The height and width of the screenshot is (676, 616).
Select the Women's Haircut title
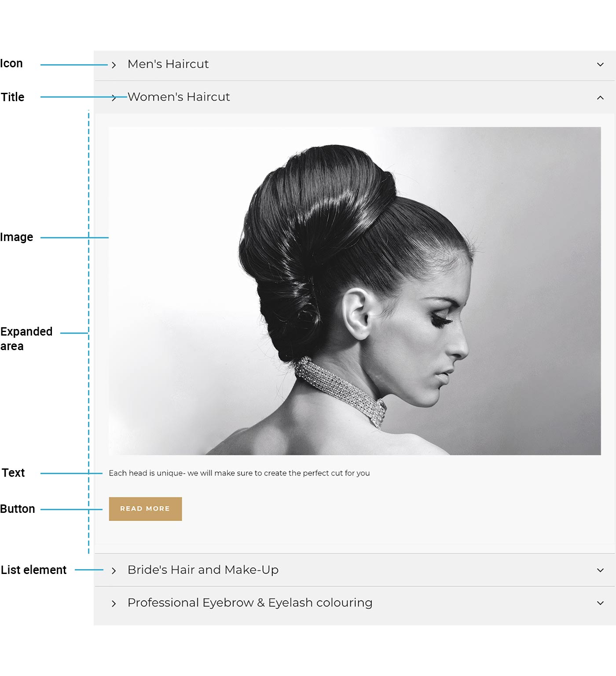179,97
